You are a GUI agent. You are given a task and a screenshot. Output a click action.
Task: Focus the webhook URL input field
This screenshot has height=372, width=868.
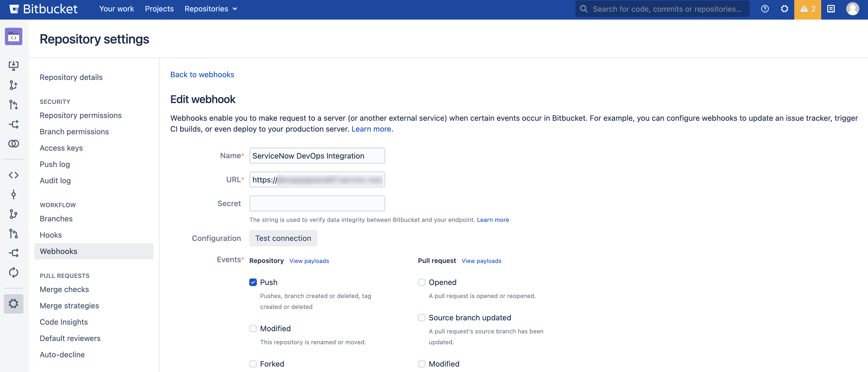[x=317, y=179]
